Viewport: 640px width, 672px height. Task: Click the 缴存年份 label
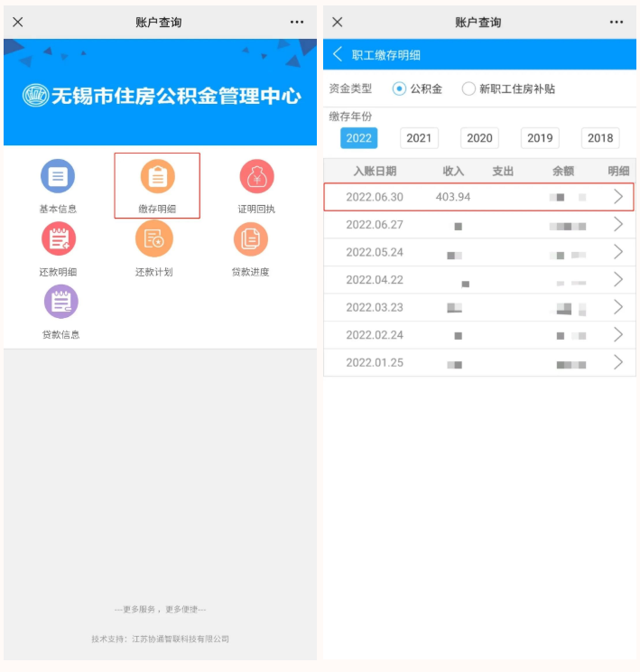tap(350, 117)
